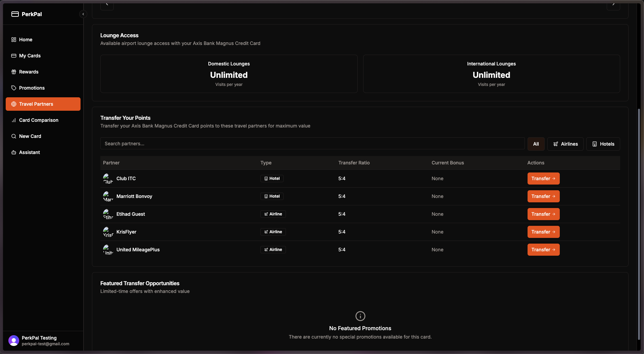Launch the Assistant page
The height and width of the screenshot is (354, 644).
tap(43, 152)
